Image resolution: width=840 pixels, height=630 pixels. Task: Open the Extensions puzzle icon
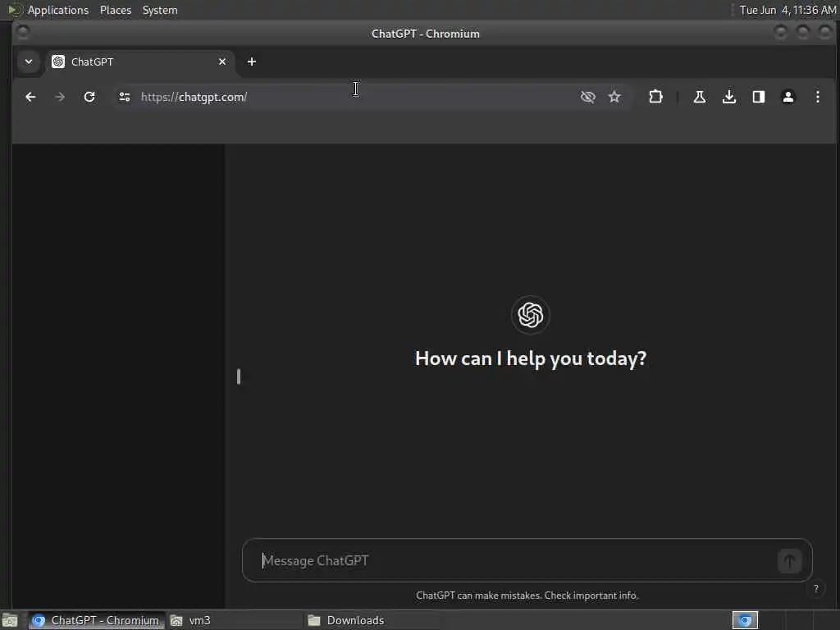pos(655,97)
